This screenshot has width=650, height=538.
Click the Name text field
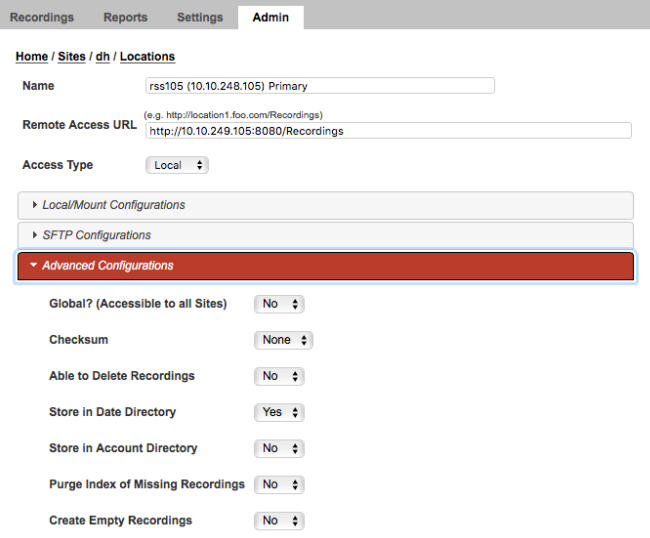(320, 86)
